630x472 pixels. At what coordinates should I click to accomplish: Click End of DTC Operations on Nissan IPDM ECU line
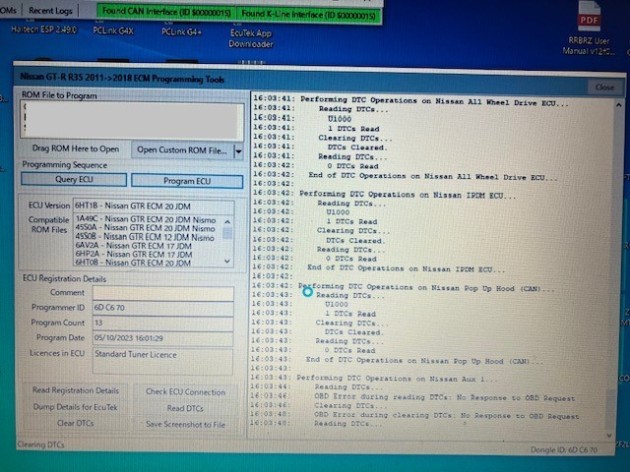[x=406, y=269]
